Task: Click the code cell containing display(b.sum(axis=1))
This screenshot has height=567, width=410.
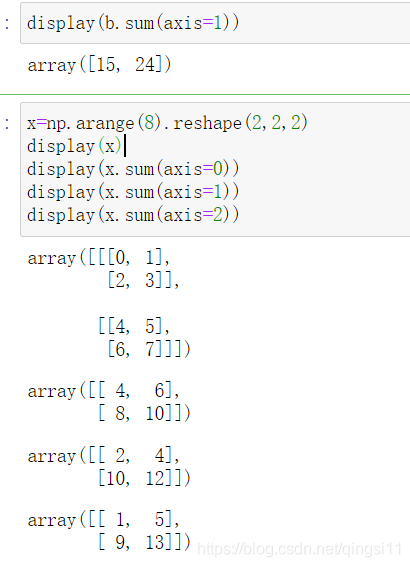Action: (215, 23)
